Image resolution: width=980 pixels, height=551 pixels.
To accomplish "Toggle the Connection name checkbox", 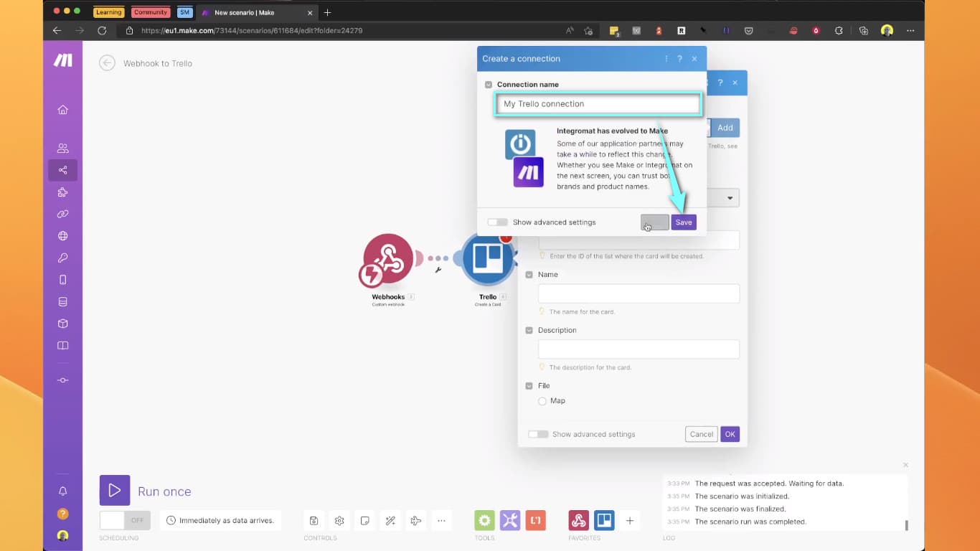I will click(x=489, y=85).
